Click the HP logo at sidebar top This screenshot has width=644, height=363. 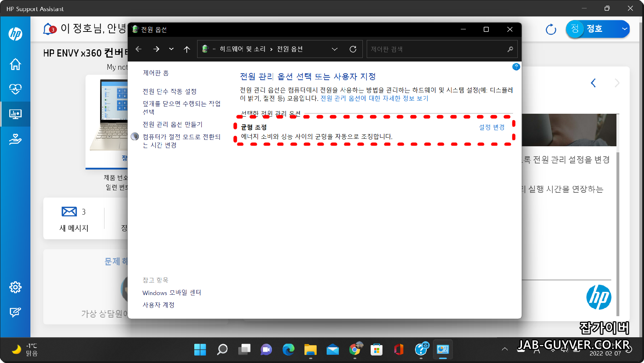pyautogui.click(x=15, y=34)
